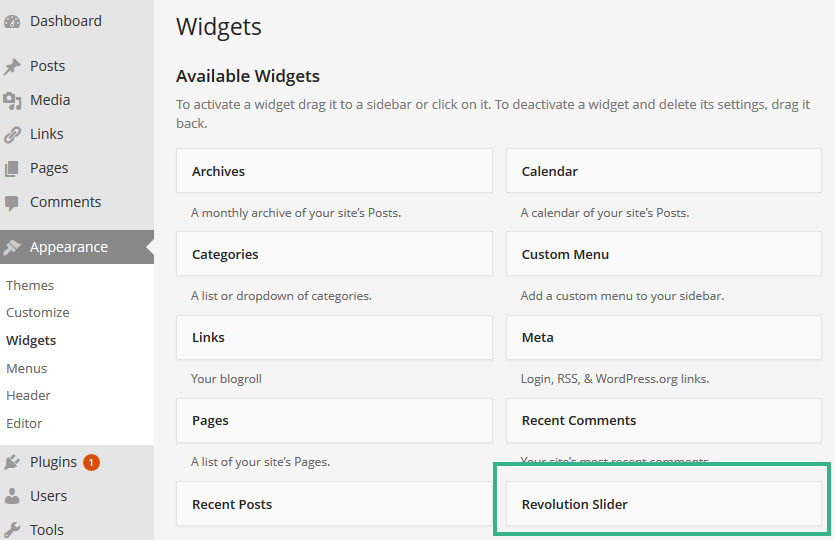Open the theme Editor submenu

[x=24, y=423]
